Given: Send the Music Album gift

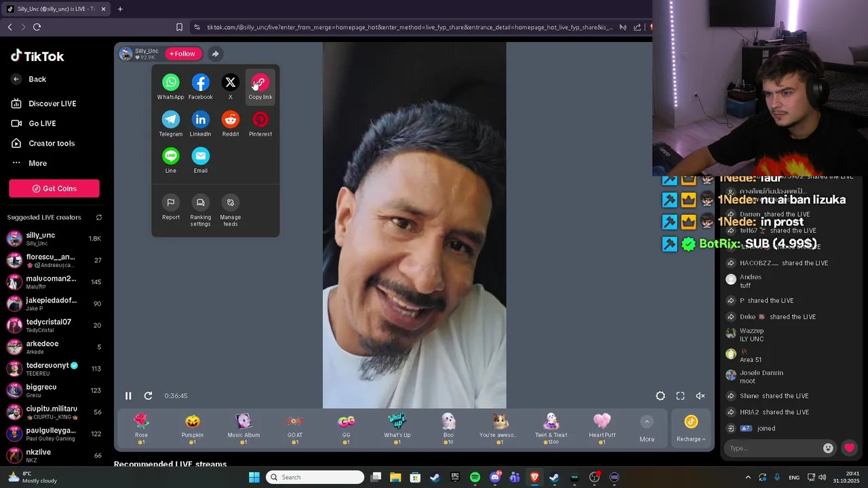Looking at the screenshot, I should point(243,429).
